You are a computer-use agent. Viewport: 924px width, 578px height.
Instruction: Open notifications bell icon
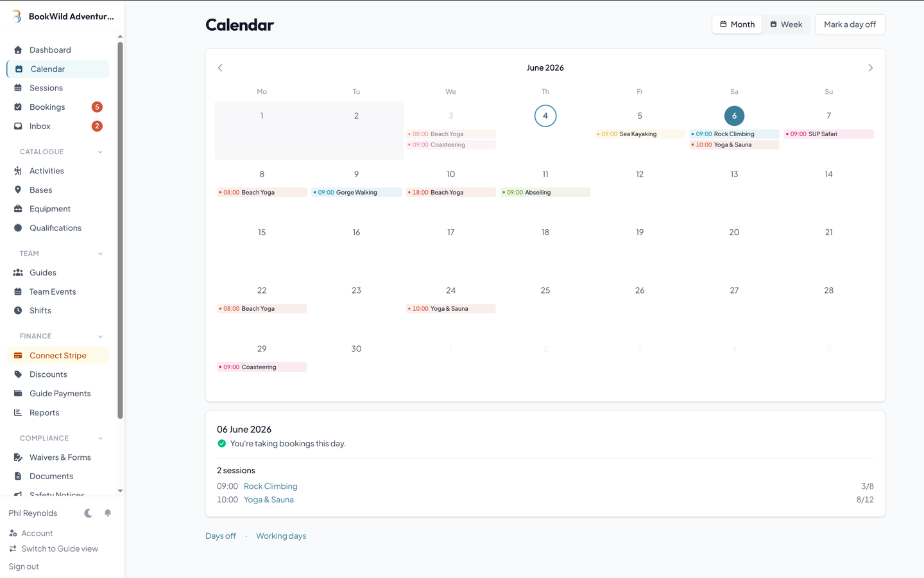pos(108,513)
